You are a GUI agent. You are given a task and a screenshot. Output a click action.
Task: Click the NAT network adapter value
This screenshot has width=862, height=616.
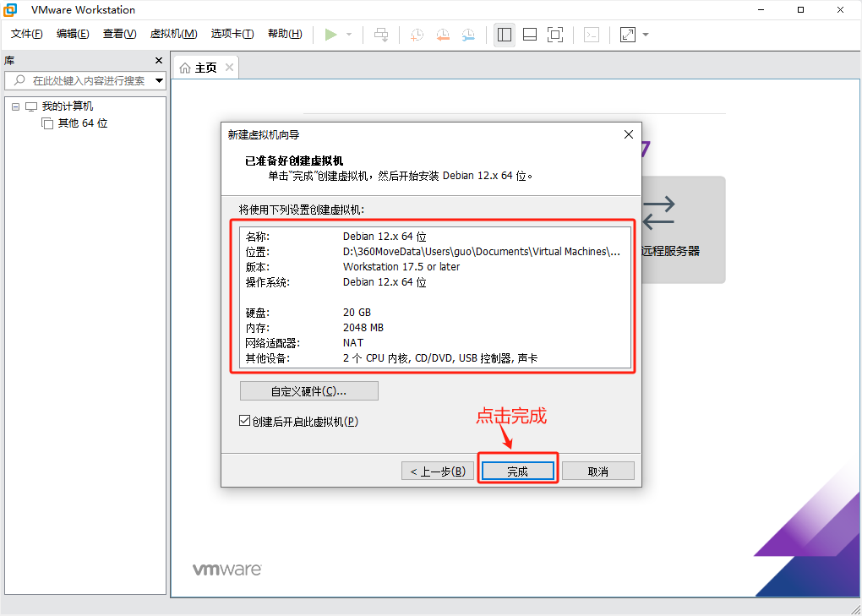click(353, 343)
